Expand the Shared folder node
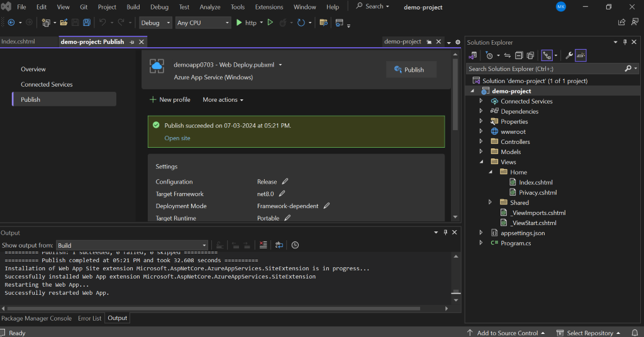Screen dimensions: 644x337 (490, 202)
